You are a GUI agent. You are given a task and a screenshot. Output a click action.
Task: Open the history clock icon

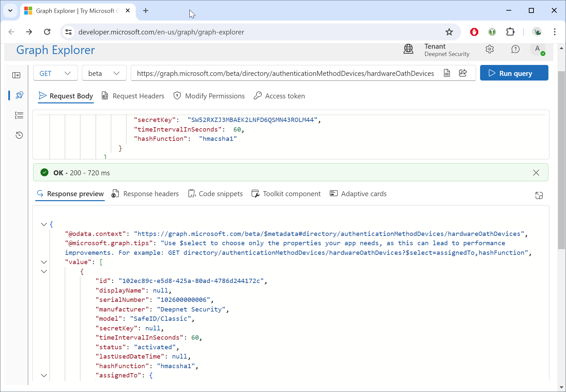[19, 135]
